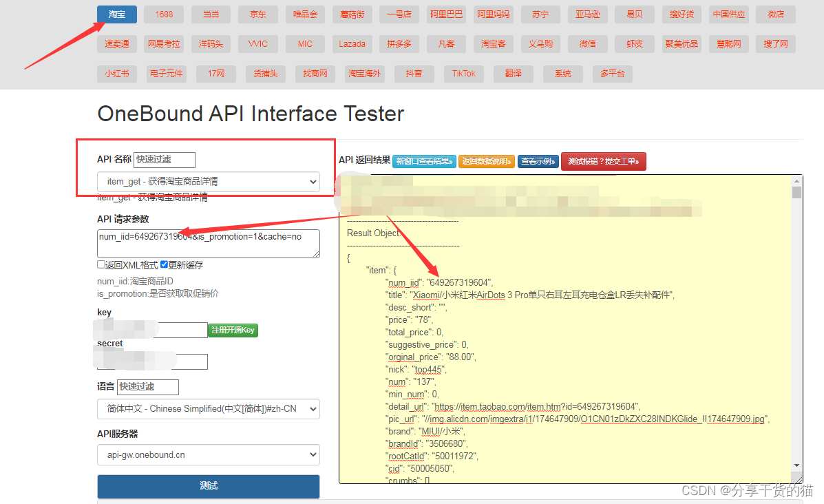The image size is (824, 504).
Task: Open the Lazada platform tab
Action: tap(352, 43)
